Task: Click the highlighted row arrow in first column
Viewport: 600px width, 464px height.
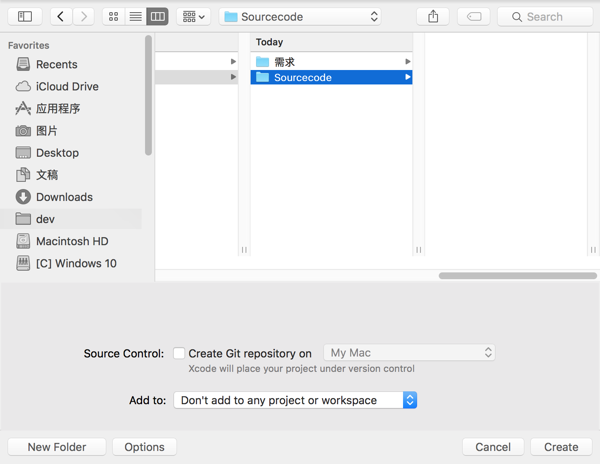Action: (233, 77)
